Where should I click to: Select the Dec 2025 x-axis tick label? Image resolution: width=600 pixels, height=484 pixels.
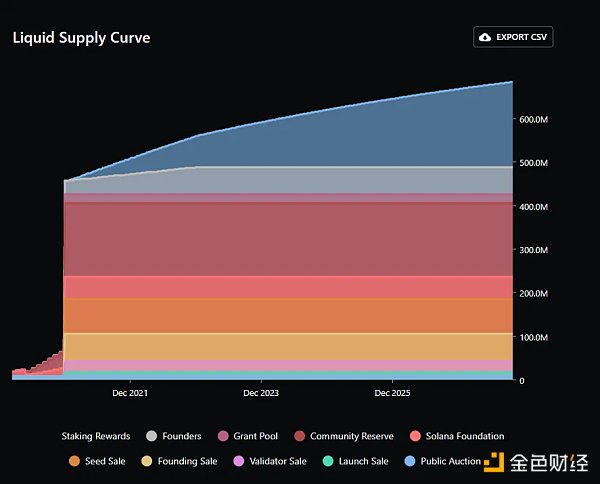(394, 393)
